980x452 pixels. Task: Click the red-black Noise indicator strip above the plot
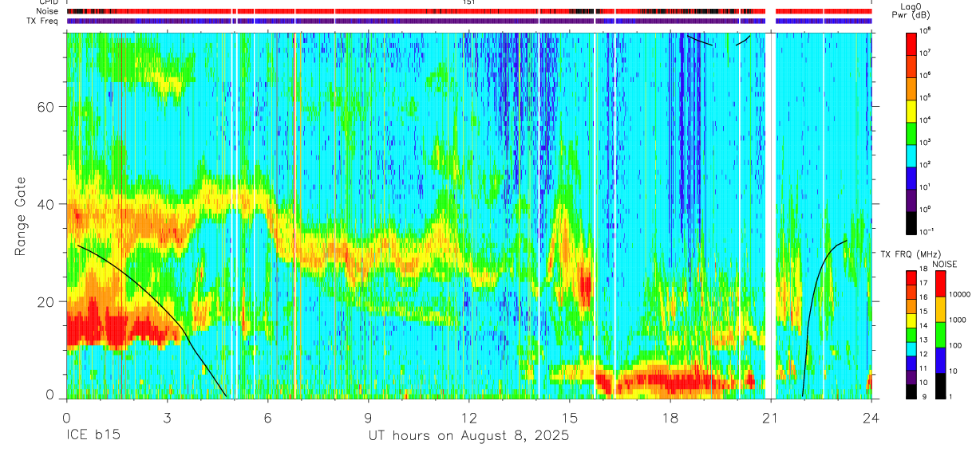click(469, 11)
